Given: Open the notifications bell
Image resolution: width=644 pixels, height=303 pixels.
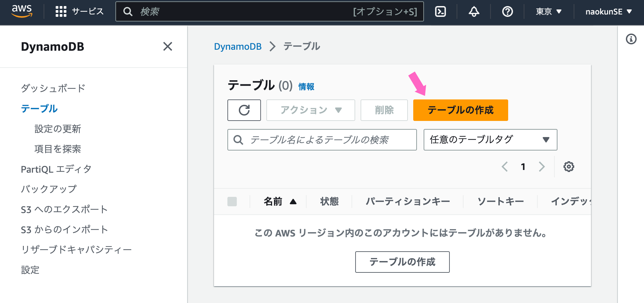Looking at the screenshot, I should point(474,11).
